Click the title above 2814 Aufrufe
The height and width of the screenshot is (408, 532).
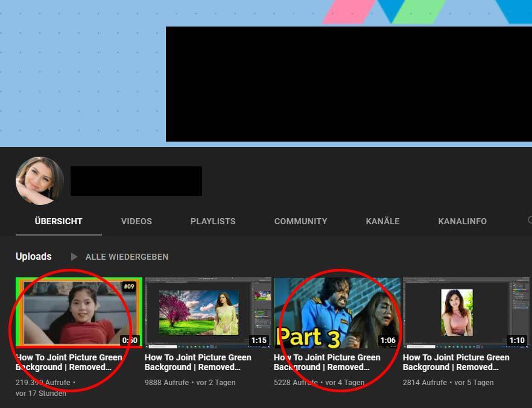[457, 362]
